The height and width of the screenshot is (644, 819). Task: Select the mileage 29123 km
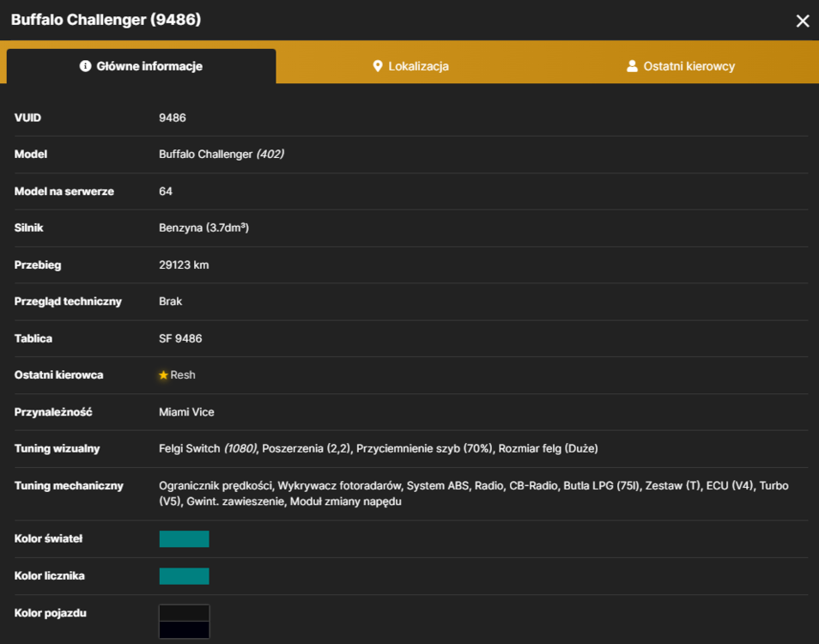[x=184, y=264]
